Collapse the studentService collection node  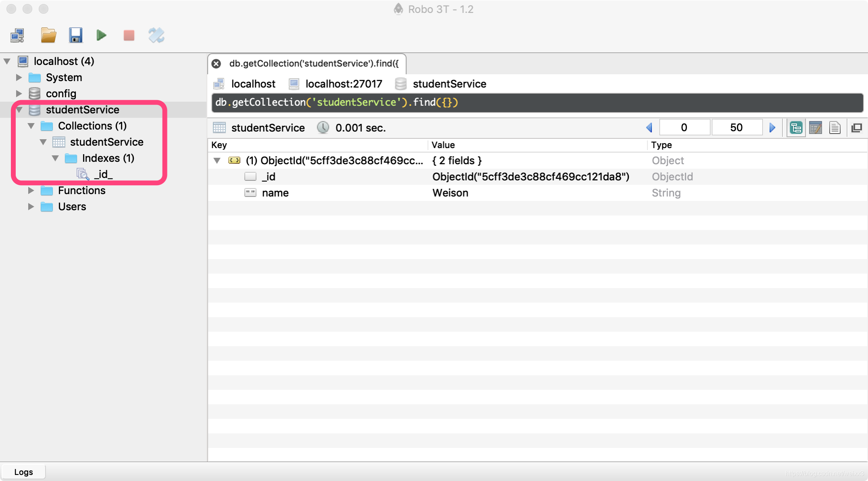(43, 142)
